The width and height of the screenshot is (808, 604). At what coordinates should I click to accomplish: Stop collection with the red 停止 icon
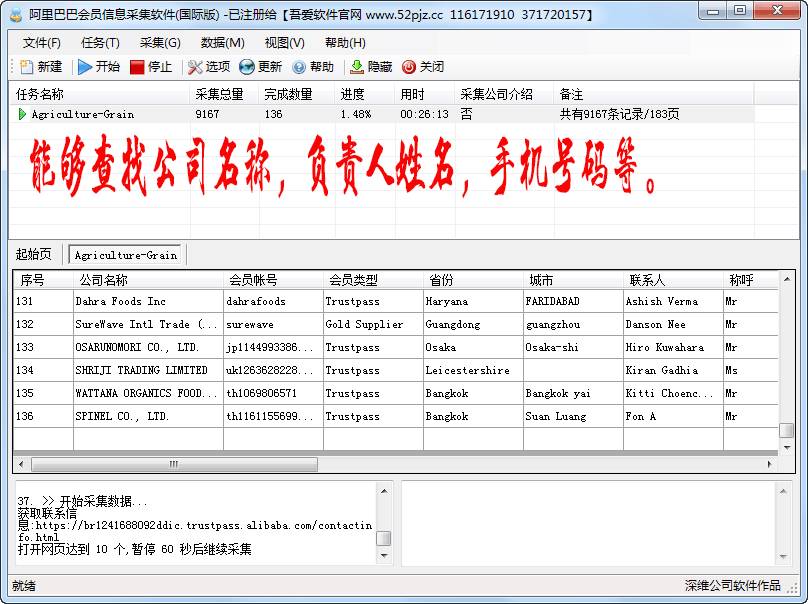pos(137,67)
